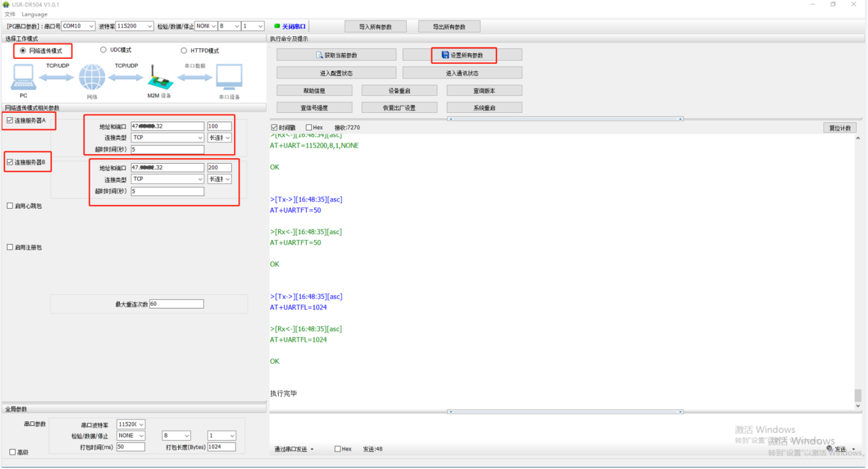868x469 pixels.
Task: Click 获取当前参数 button with magnifier icon
Action: click(336, 55)
